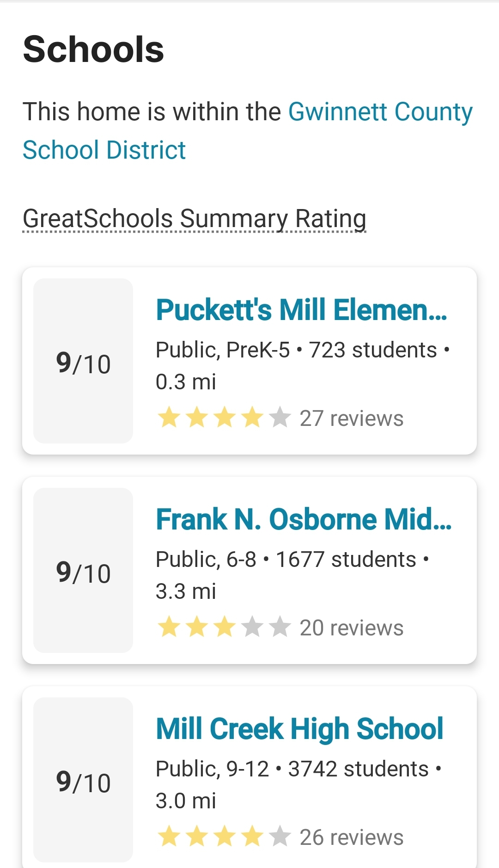Open Frank N. Osborne Middle school link
The width and height of the screenshot is (499, 868).
(x=303, y=519)
